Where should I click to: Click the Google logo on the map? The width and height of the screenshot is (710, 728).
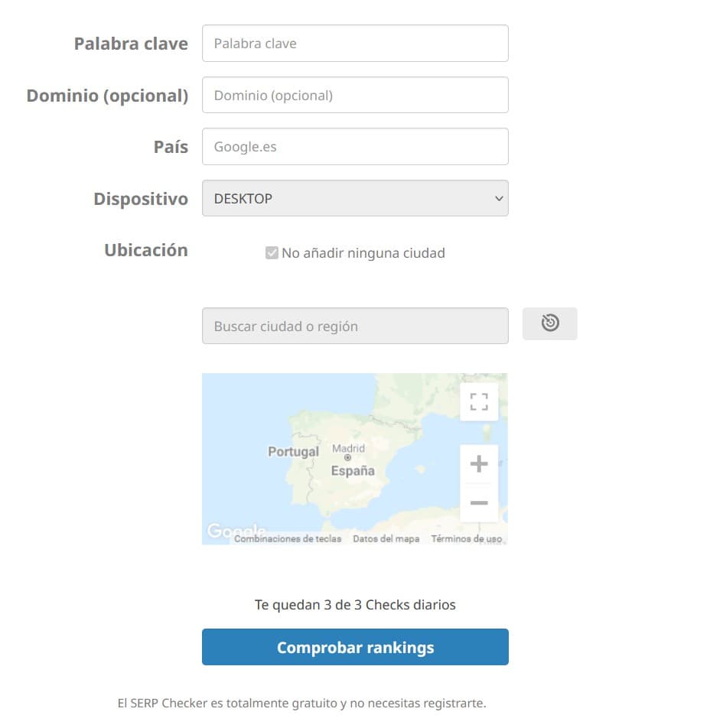pyautogui.click(x=236, y=530)
